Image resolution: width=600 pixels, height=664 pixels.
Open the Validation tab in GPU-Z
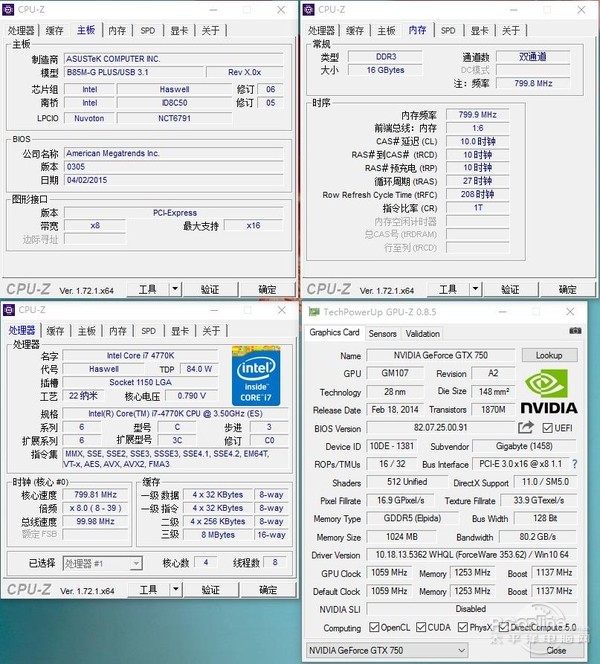coord(423,334)
